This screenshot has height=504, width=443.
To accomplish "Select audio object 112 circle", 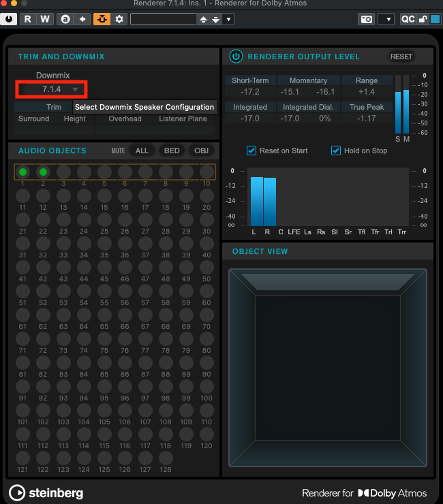I will point(43,435).
